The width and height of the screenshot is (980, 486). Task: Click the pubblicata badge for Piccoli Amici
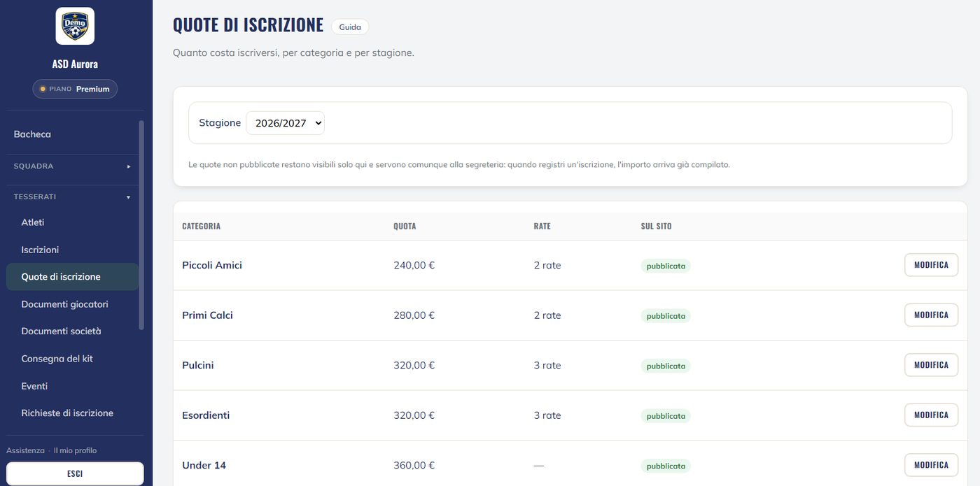[x=666, y=266]
